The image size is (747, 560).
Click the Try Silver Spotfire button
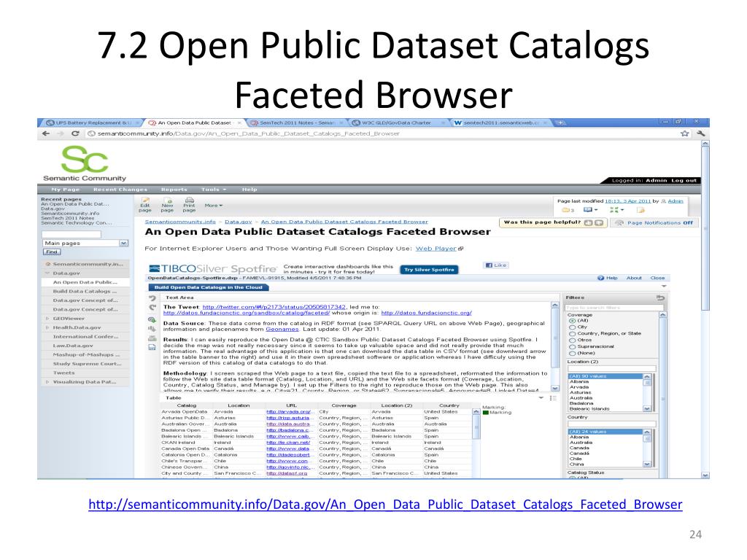(x=429, y=270)
